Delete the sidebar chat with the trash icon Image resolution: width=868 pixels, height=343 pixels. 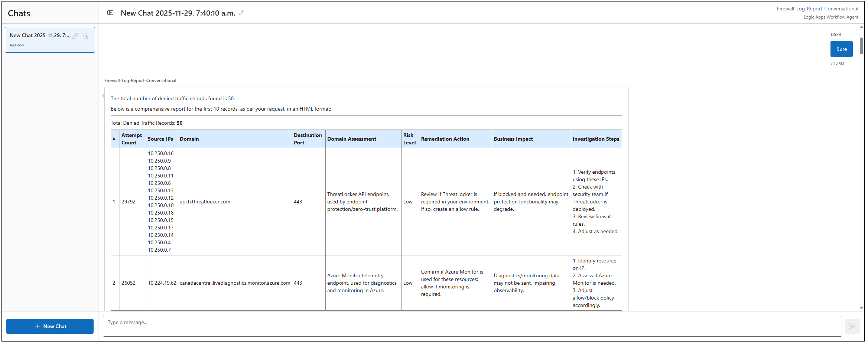86,36
